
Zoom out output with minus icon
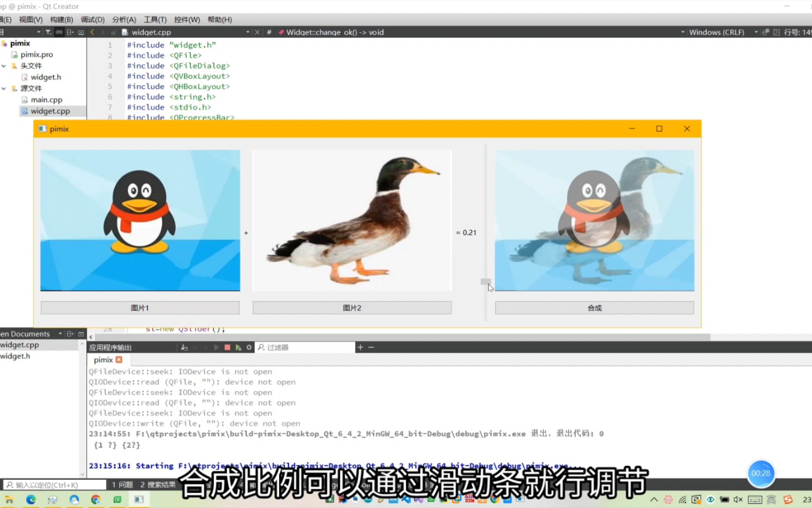coord(371,347)
